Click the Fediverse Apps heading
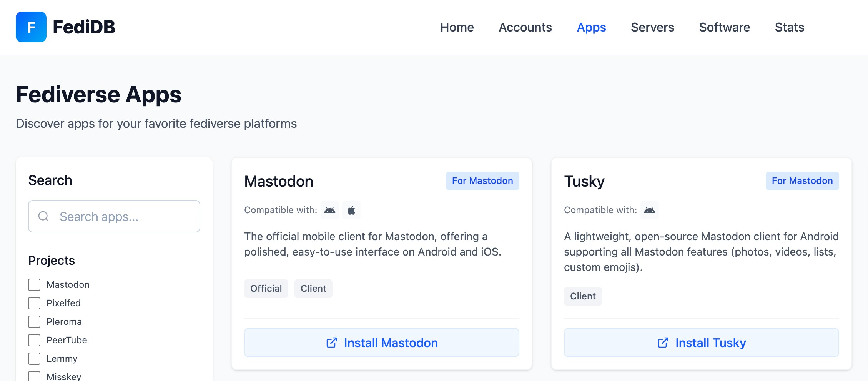Image resolution: width=868 pixels, height=381 pixels. click(x=99, y=95)
